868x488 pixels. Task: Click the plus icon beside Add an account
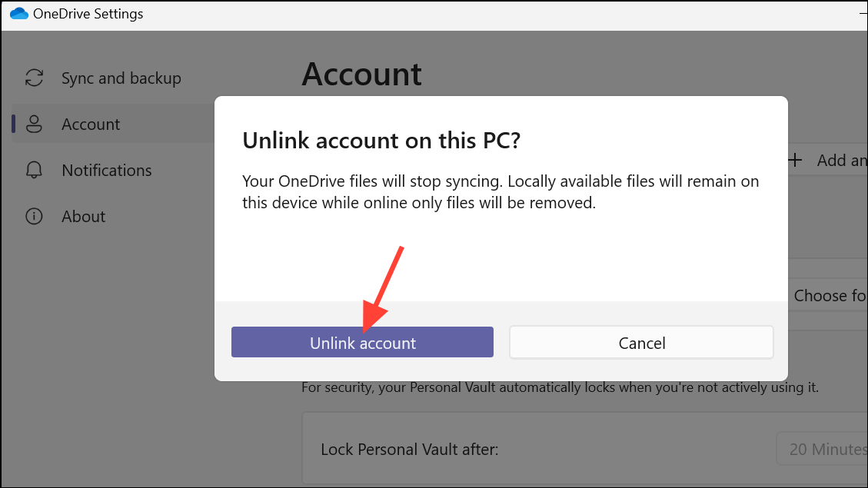(x=795, y=160)
